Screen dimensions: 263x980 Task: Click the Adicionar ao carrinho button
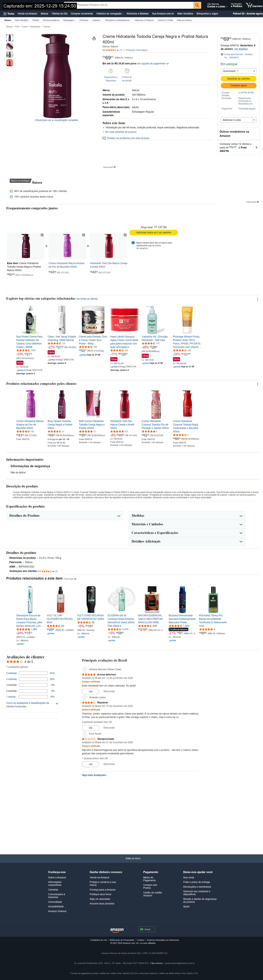coord(238,79)
